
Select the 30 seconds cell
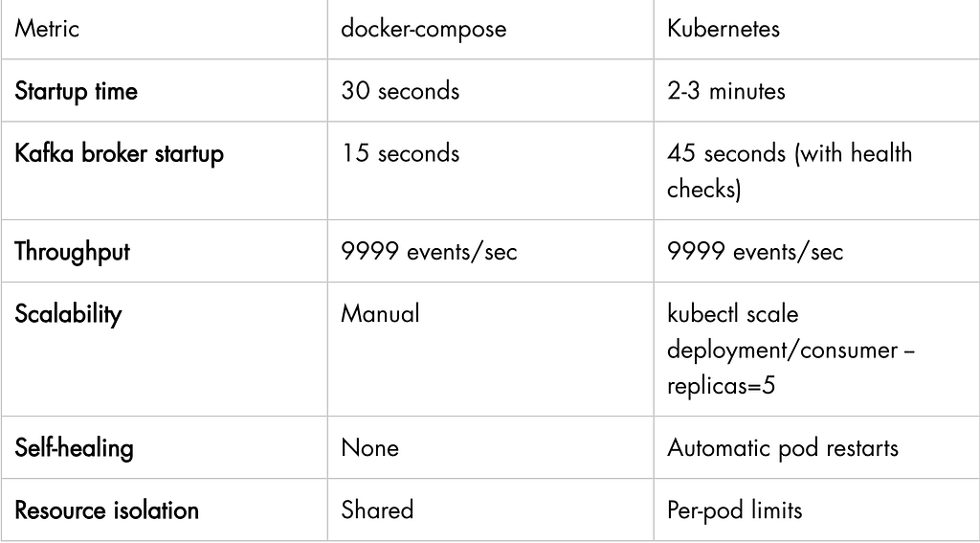coord(491,91)
